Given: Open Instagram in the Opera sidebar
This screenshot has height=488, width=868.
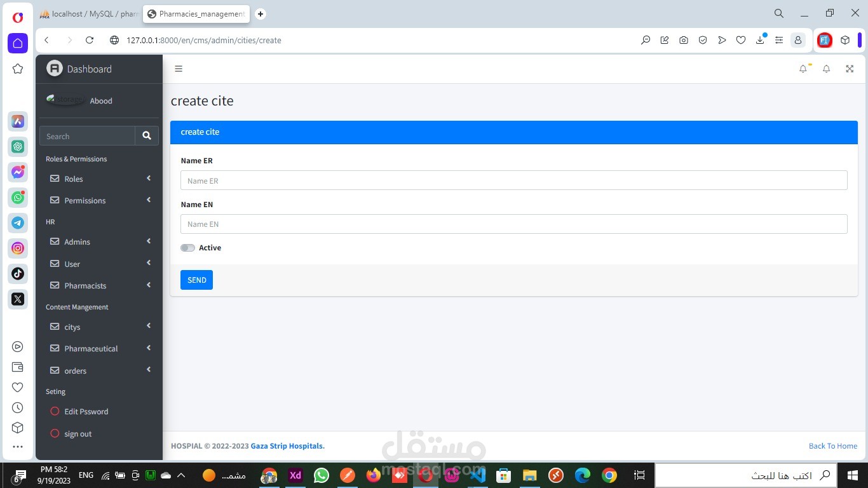Looking at the screenshot, I should tap(18, 248).
